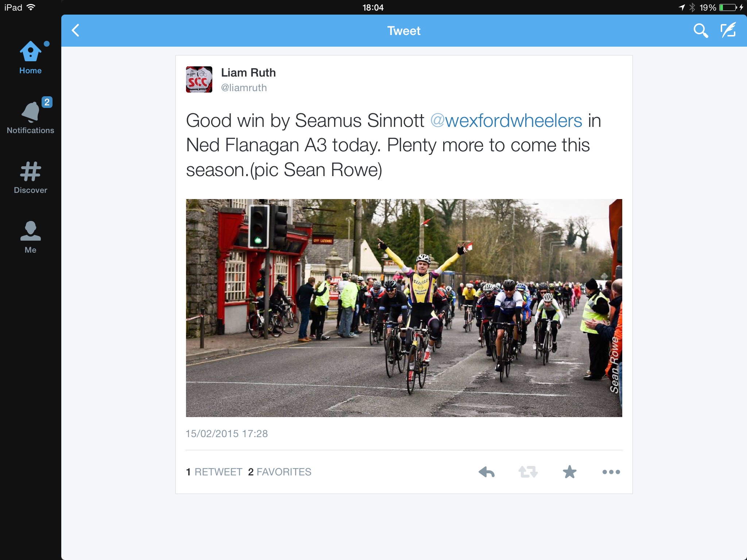747x560 pixels.
Task: View who retweeted via 1 RETWEET
Action: (214, 472)
